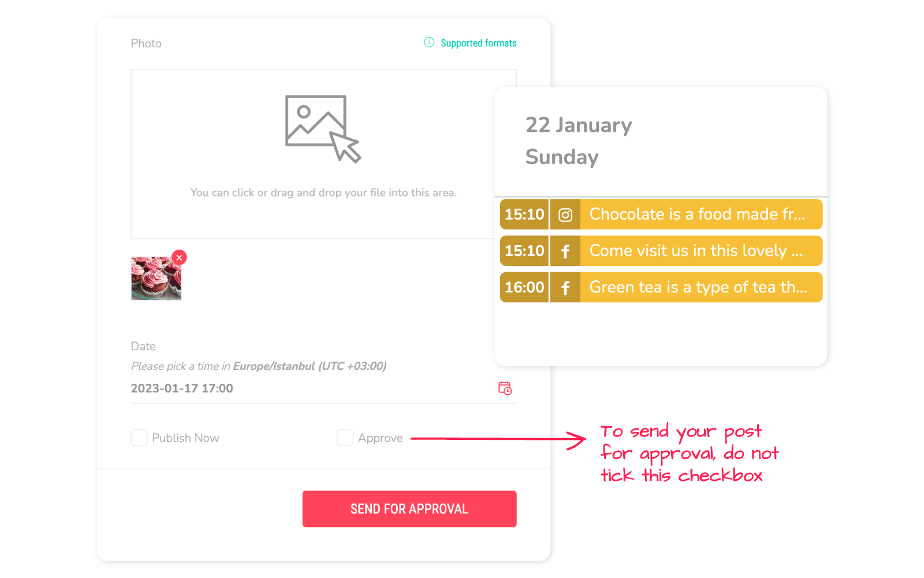Click Facebook icon on Green tea post

565,287
